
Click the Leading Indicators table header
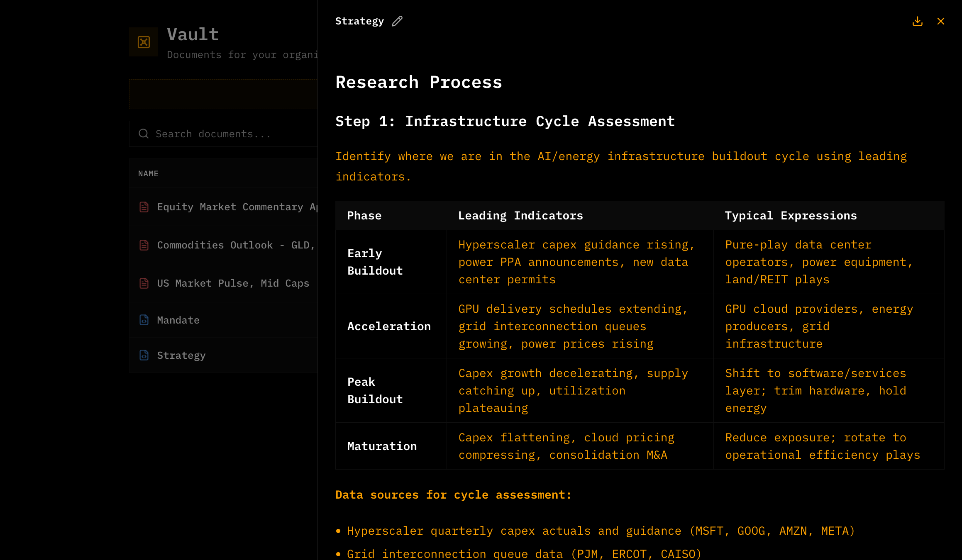pos(520,215)
